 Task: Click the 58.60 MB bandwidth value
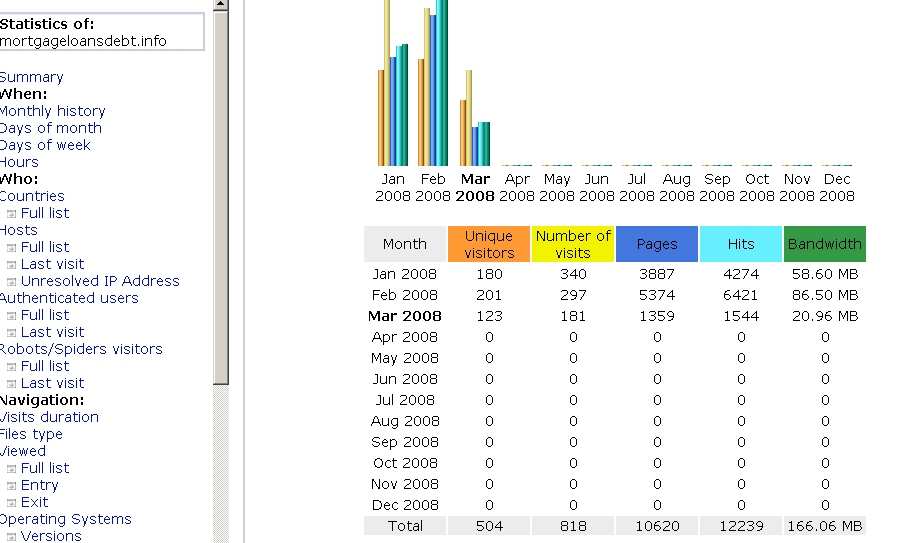pos(824,274)
